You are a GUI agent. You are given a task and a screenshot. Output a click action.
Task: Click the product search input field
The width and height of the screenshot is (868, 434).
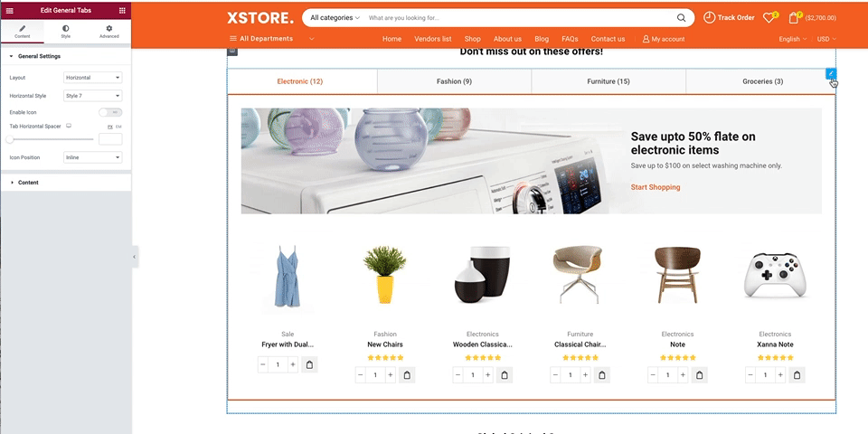pos(519,18)
